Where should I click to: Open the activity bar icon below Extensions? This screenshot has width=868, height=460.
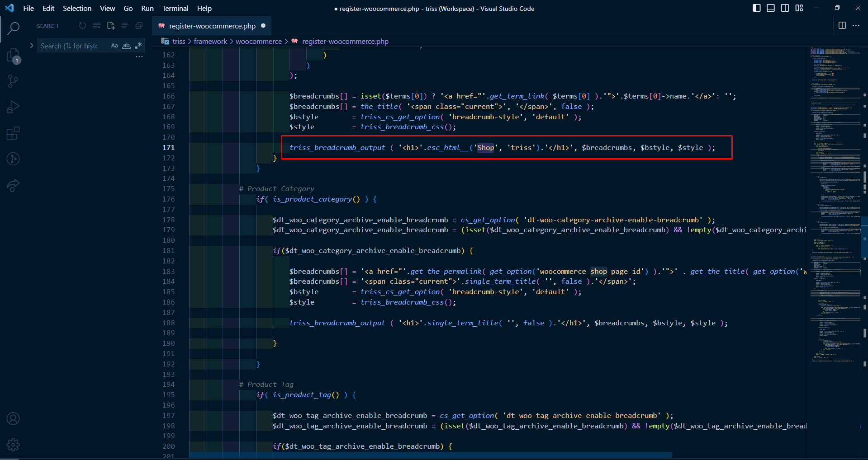click(14, 159)
